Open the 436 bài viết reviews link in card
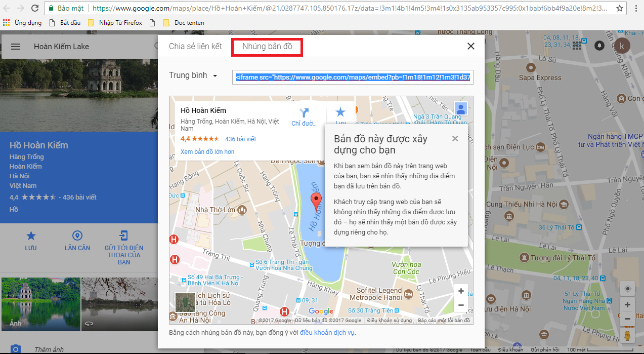This screenshot has height=354, width=644. (x=241, y=139)
